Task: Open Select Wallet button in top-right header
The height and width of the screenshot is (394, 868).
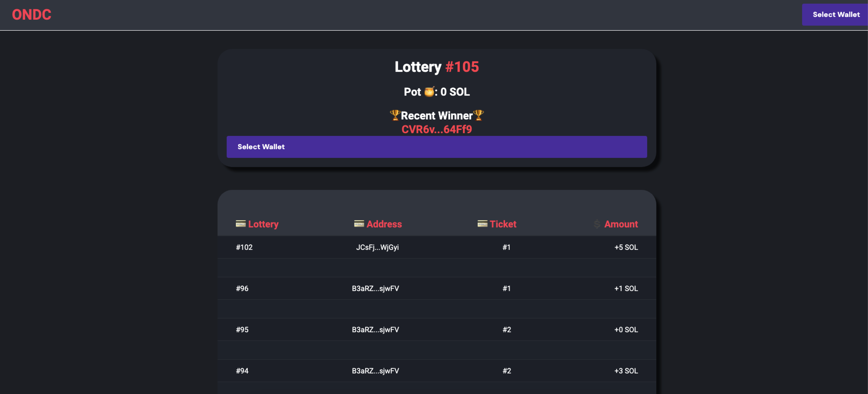Action: click(x=835, y=15)
